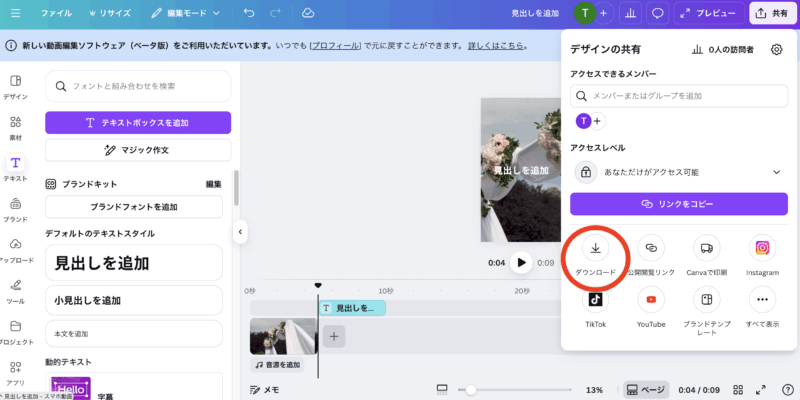Viewport: 800px width, 400px height.
Task: Share to Instagram icon
Action: tap(762, 248)
